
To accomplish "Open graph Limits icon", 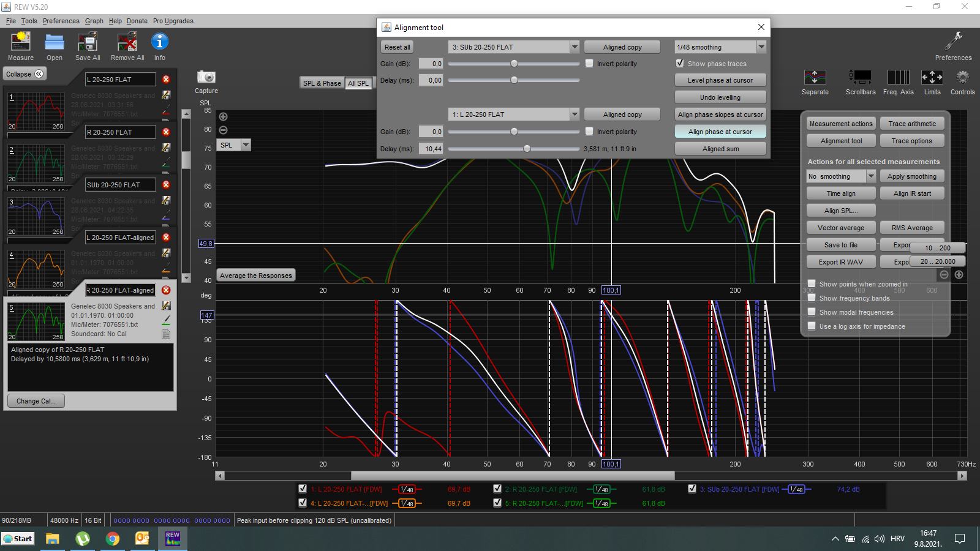I will 932,77.
